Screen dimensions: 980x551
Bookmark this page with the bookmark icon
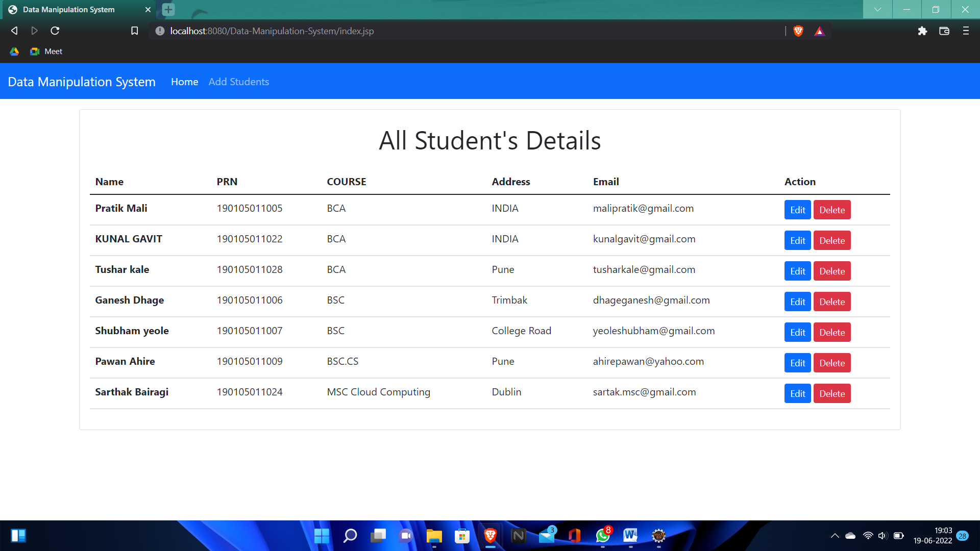[135, 31]
